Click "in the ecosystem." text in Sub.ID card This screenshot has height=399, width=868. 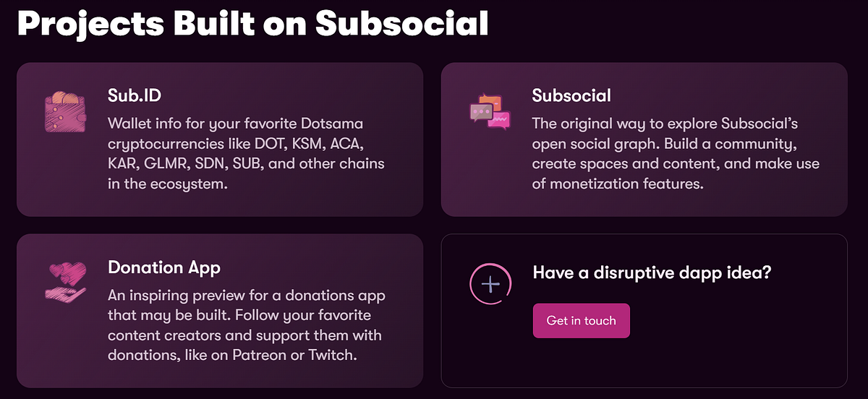(x=166, y=184)
